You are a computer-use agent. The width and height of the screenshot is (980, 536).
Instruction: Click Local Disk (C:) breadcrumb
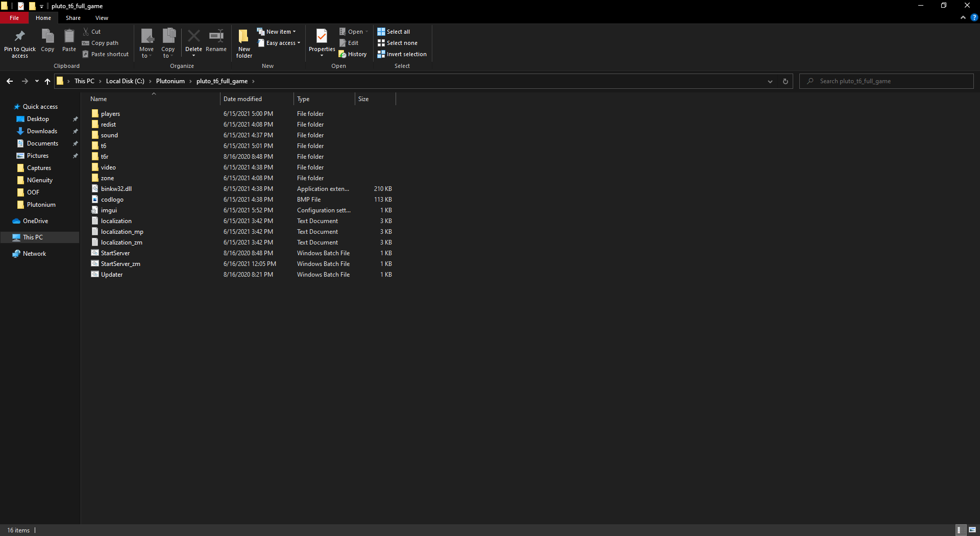pos(125,81)
